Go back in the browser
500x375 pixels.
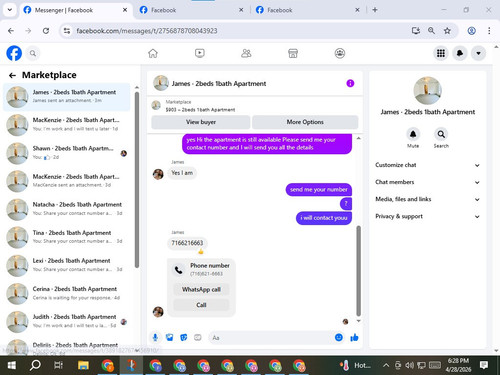point(11,31)
